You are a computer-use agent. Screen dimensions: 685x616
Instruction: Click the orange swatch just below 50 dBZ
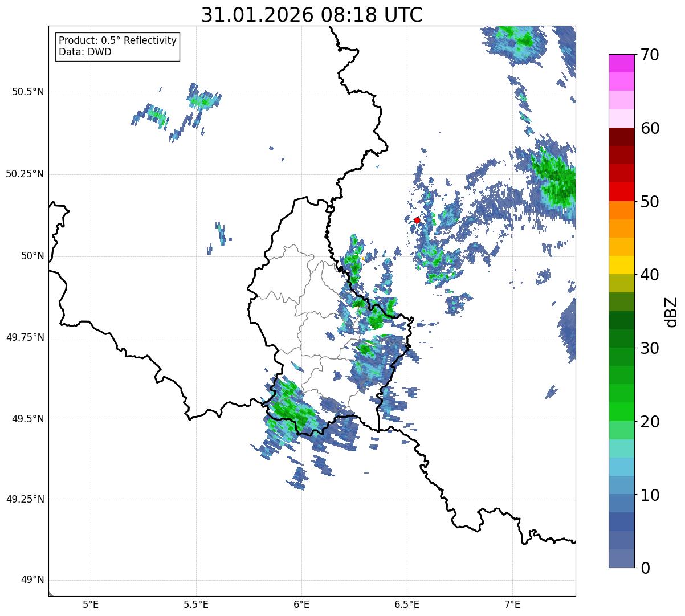click(622, 210)
